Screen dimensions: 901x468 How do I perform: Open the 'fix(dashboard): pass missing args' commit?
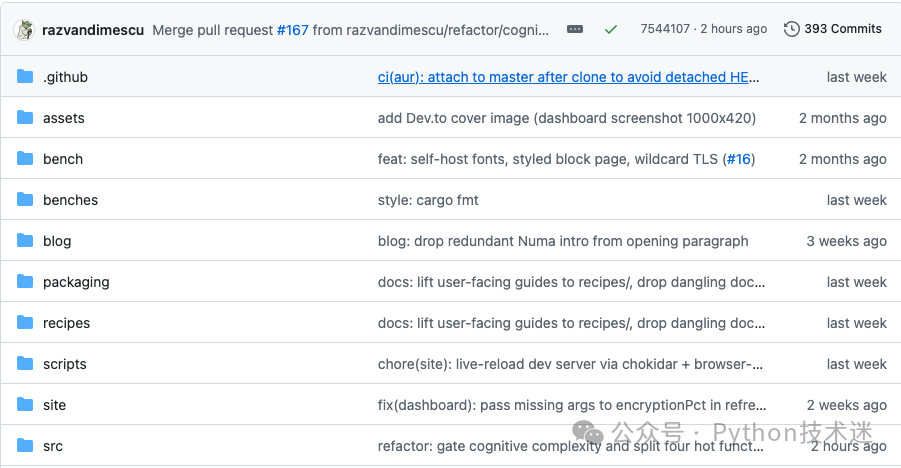[x=572, y=405]
